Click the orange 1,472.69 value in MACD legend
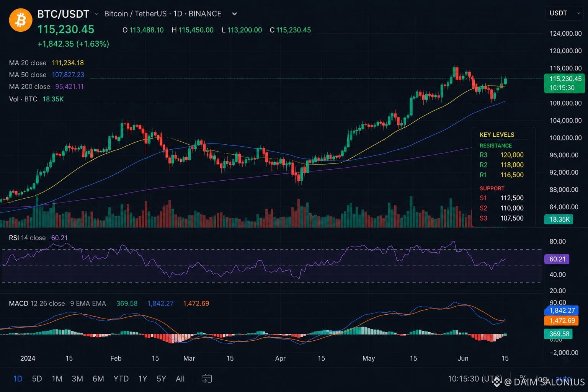Image resolution: width=588 pixels, height=392 pixels. point(196,304)
